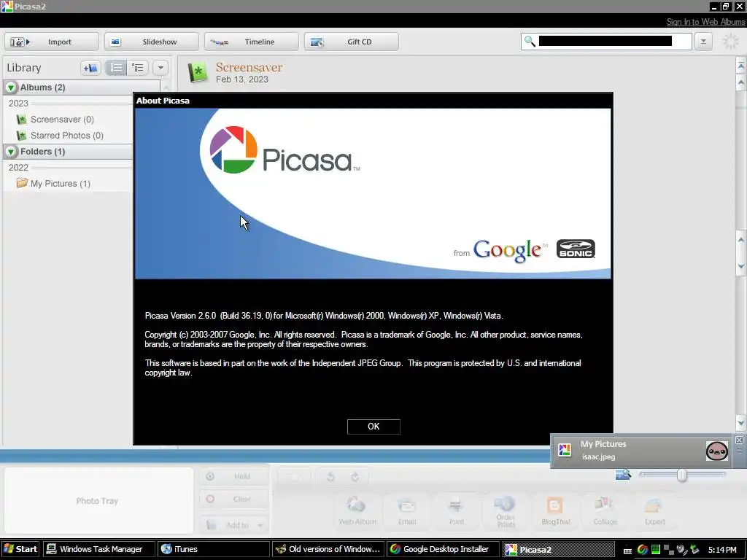The height and width of the screenshot is (560, 747).
Task: Click the add new album icon
Action: pyautogui.click(x=90, y=68)
